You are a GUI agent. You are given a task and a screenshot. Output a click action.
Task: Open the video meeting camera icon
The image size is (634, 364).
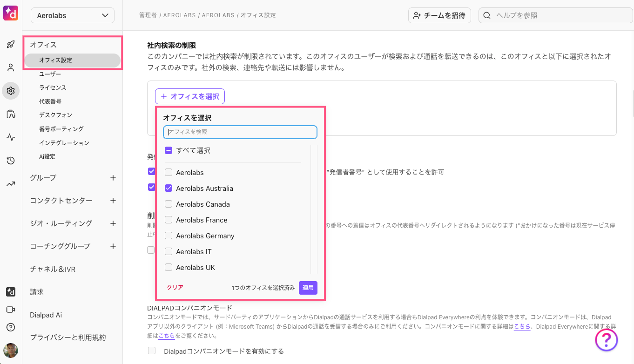tap(11, 310)
